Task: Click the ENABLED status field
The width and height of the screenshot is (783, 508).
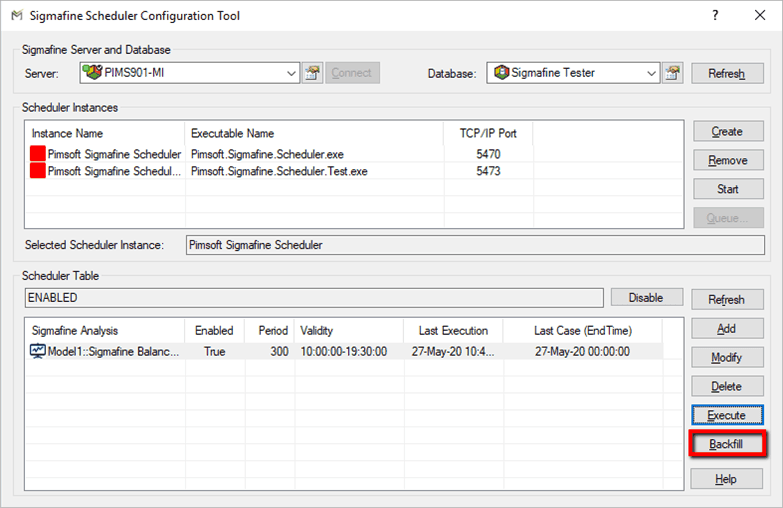Action: pos(314,298)
